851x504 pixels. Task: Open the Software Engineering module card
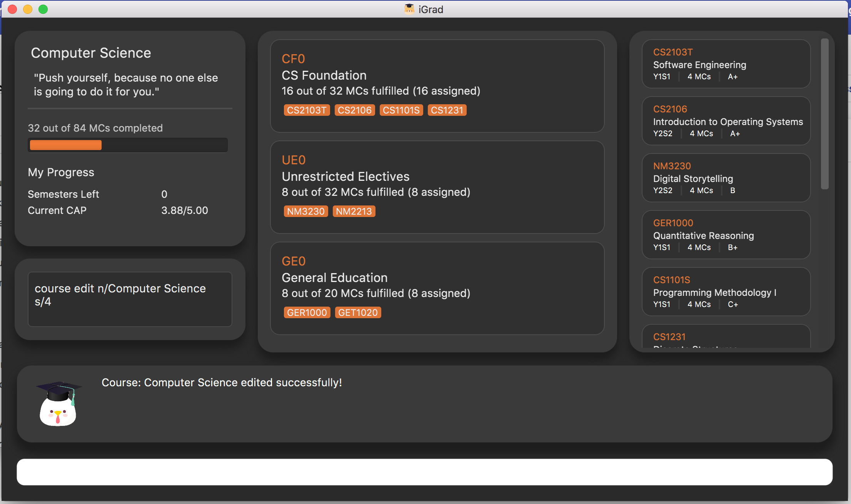(x=726, y=64)
